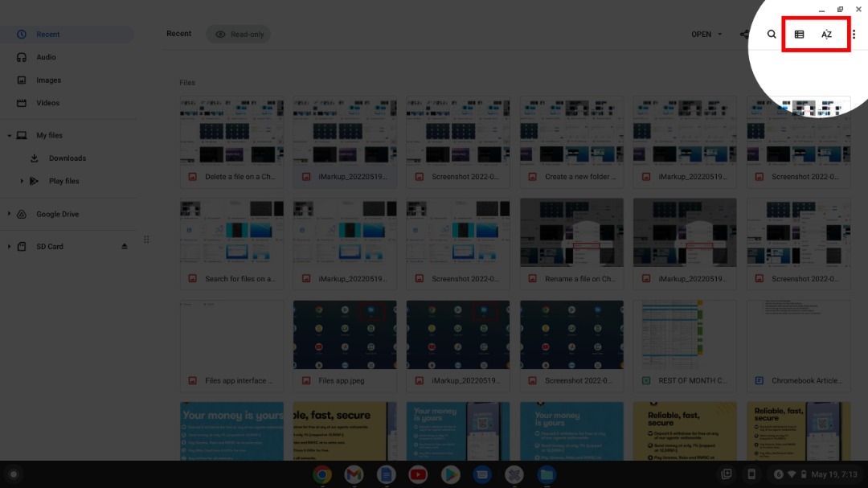Image resolution: width=868 pixels, height=488 pixels.
Task: Open Google Docs from the shelf
Action: tap(386, 474)
